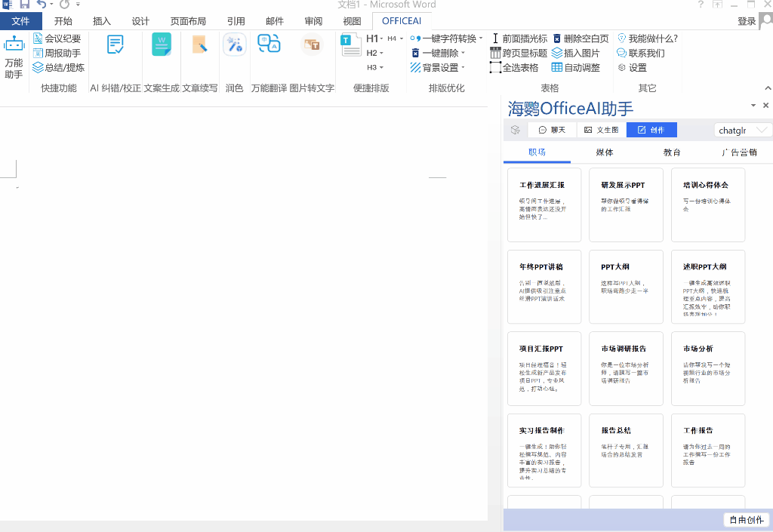Select the 媒体 category tab

[604, 152]
